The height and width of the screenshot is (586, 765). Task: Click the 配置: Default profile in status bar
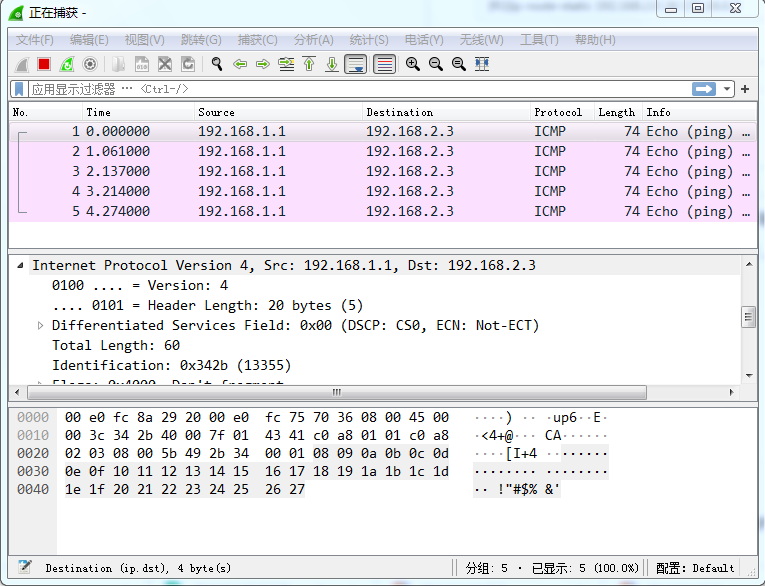click(x=695, y=568)
